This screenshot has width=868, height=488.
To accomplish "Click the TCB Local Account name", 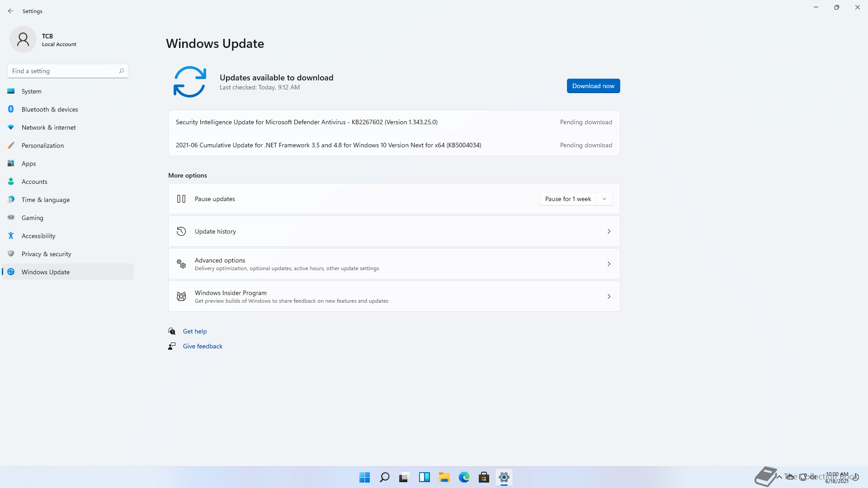I will [x=59, y=40].
